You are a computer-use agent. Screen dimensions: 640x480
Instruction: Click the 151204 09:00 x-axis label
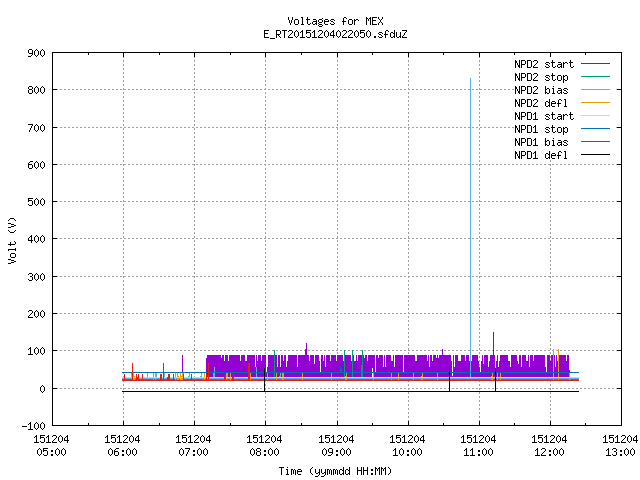coord(336,446)
